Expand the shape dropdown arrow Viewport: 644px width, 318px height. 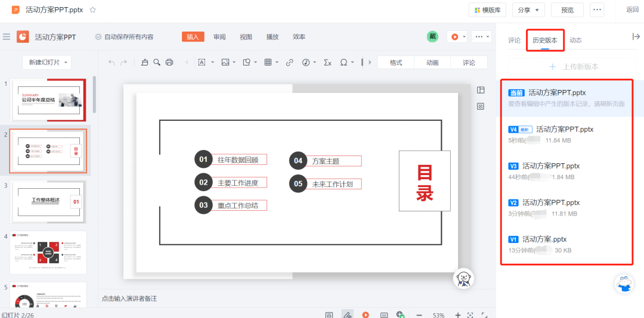click(255, 63)
